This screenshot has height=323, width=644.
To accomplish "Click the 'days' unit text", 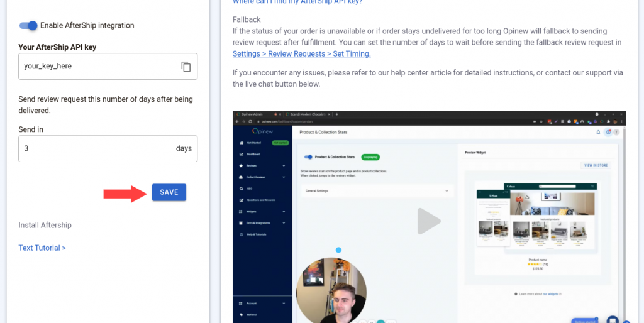I will [184, 148].
